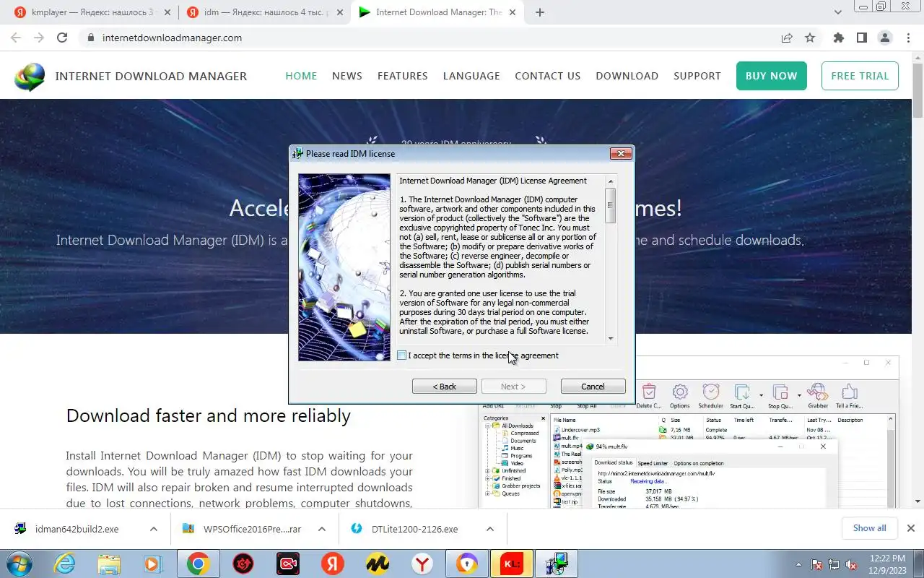
Task: Click the IDM screenshot Grabber icon
Action: [818, 396]
